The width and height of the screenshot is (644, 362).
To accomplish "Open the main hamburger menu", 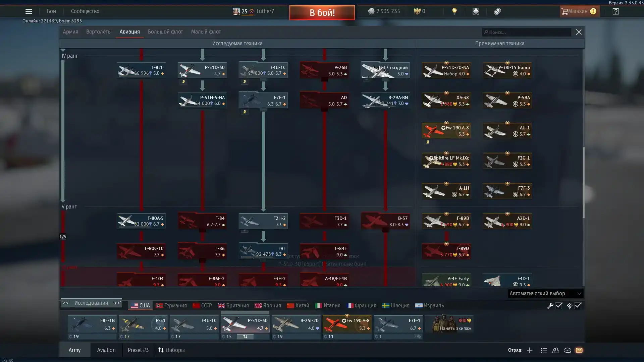I will click(29, 11).
